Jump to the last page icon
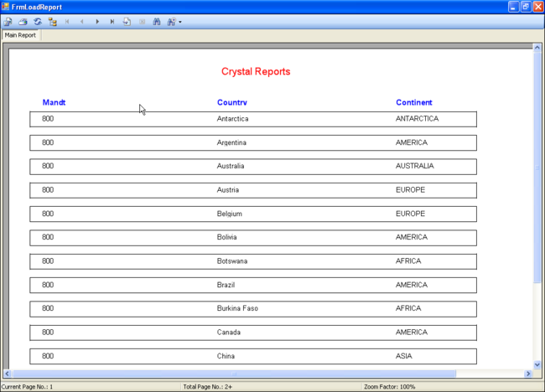545x392 pixels. click(112, 22)
